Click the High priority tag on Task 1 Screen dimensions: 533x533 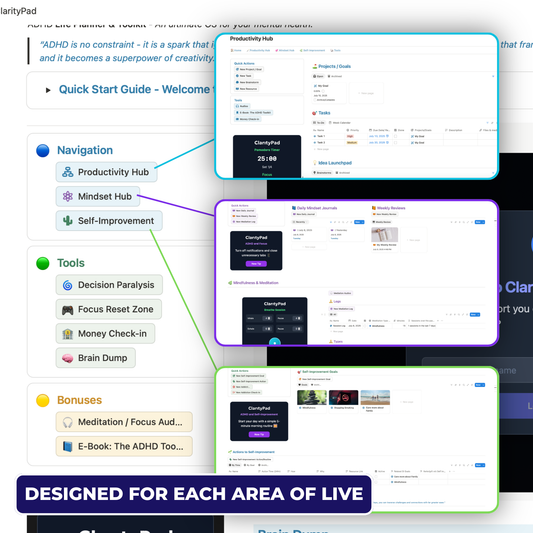coord(350,136)
